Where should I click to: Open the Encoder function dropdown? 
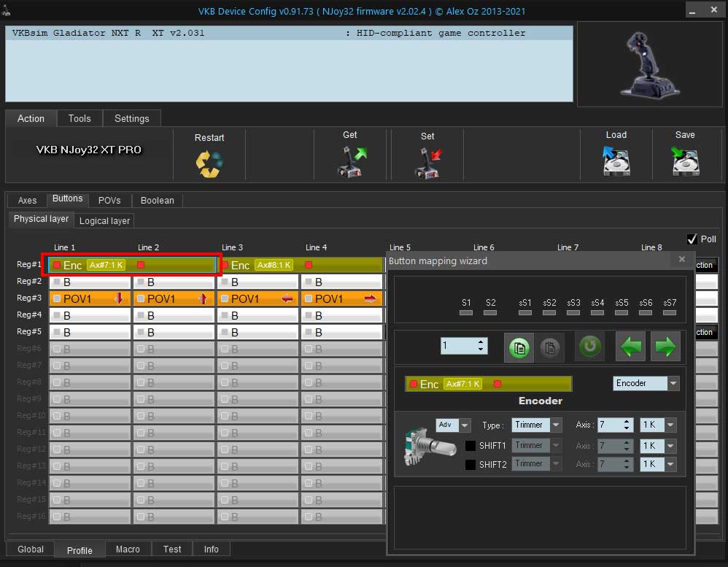(673, 383)
